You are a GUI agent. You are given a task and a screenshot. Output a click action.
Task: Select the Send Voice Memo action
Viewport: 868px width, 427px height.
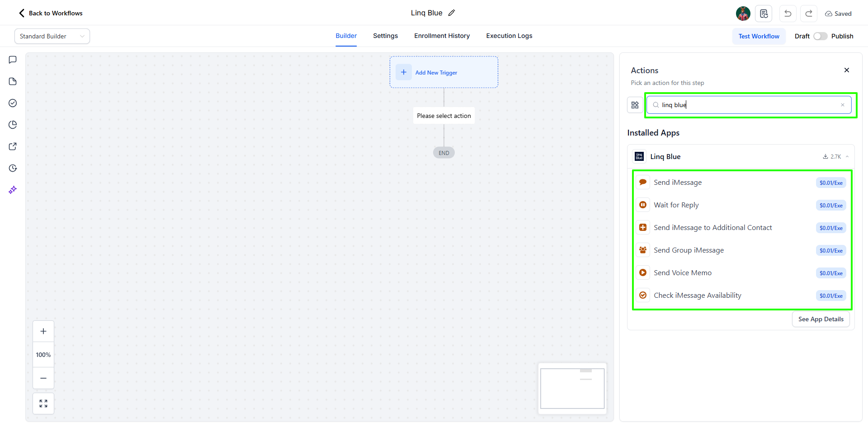click(x=741, y=273)
